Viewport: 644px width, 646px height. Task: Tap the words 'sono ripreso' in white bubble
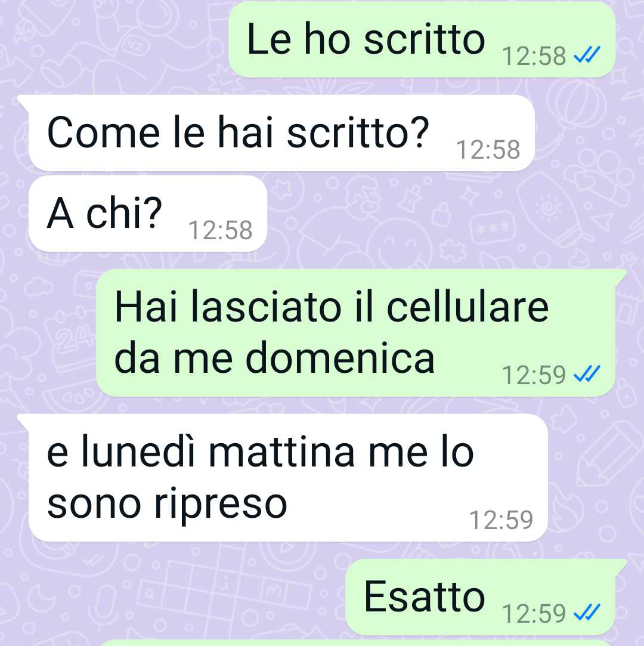(167, 505)
